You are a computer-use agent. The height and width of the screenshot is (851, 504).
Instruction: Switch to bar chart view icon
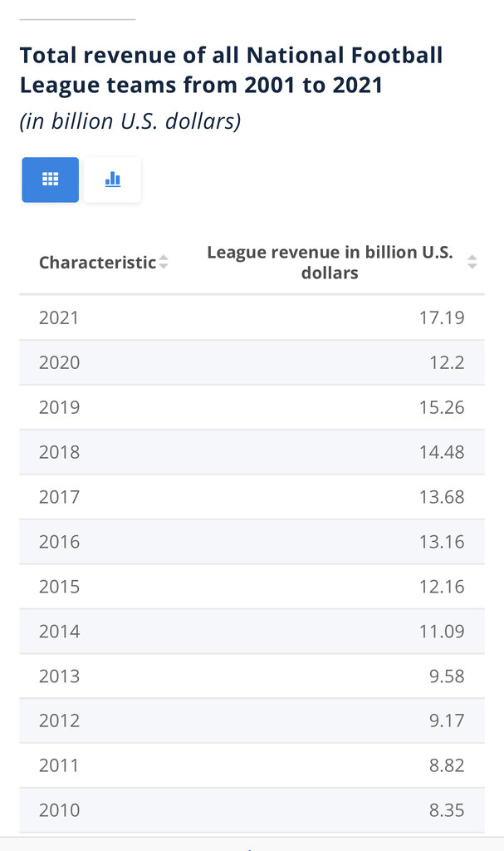pyautogui.click(x=112, y=180)
